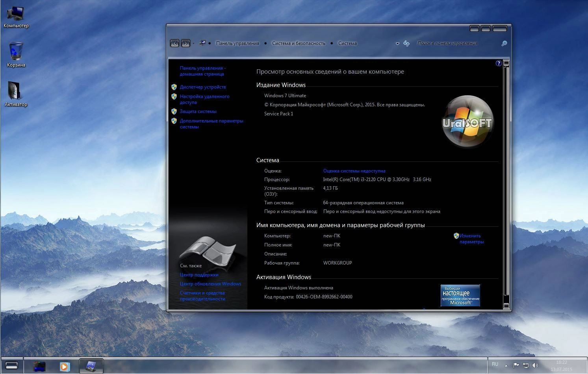
Task: Open the first pinned taskbar app icon
Action: [39, 366]
